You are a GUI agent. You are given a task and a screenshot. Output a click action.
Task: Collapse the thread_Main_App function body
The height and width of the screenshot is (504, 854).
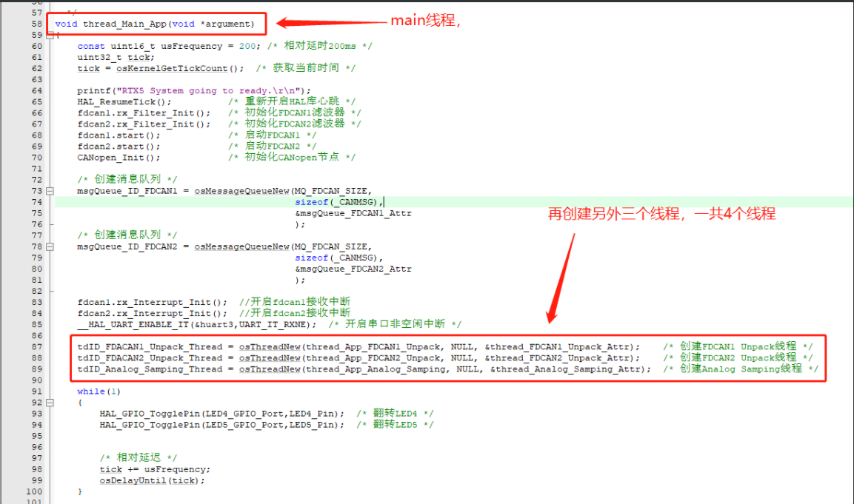coord(49,35)
